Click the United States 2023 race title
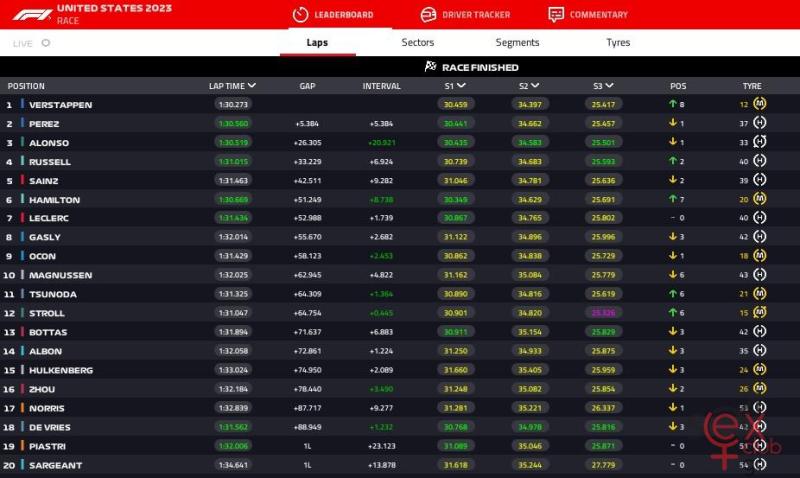The width and height of the screenshot is (800, 478). tap(114, 8)
